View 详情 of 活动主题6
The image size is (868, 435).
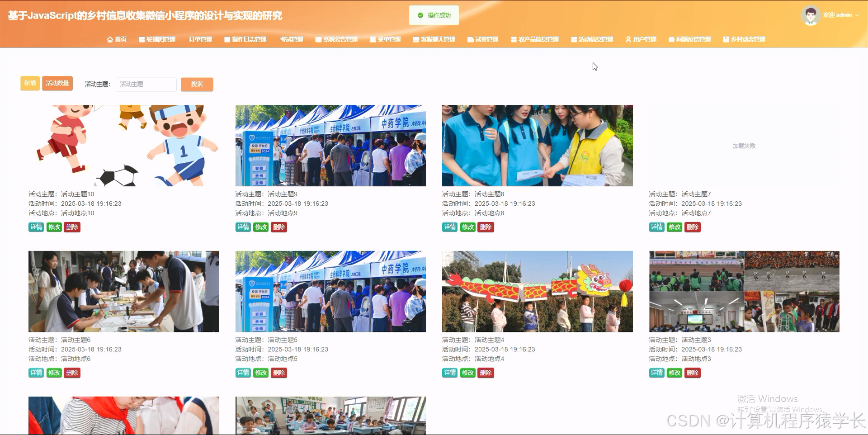36,373
